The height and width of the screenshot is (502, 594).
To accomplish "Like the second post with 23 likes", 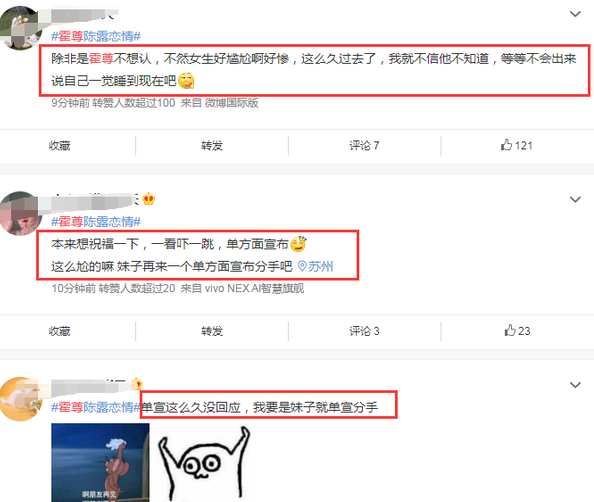I will coord(517,331).
